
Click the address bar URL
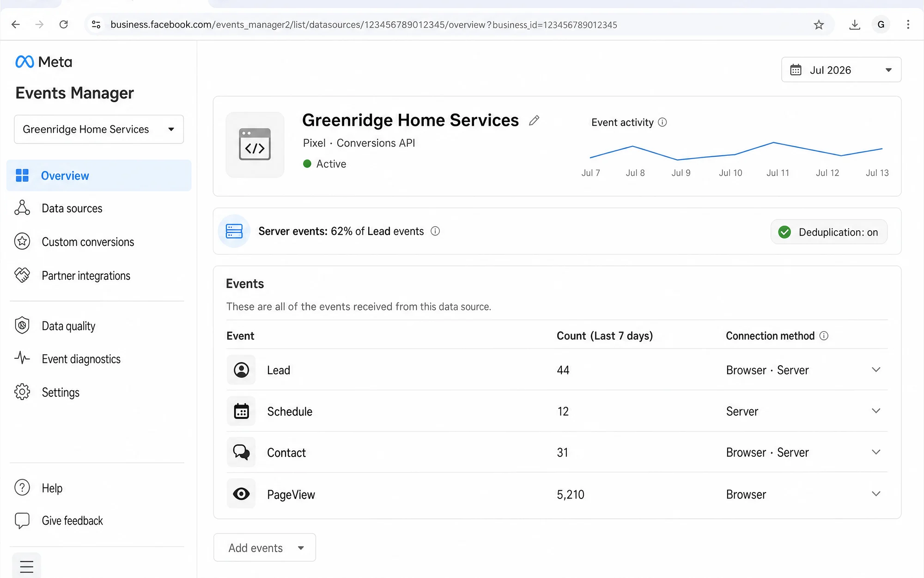[x=364, y=25]
